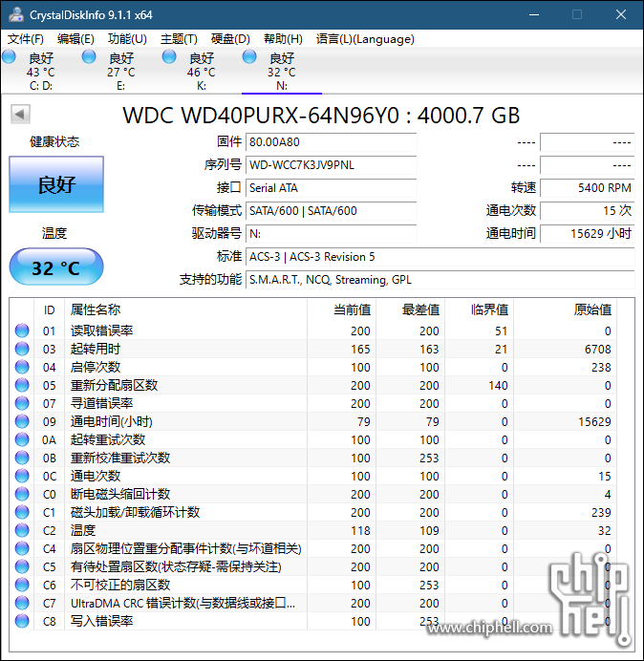Image resolution: width=644 pixels, height=661 pixels.
Task: Open the 硬盘(D) menu
Action: pyautogui.click(x=230, y=39)
